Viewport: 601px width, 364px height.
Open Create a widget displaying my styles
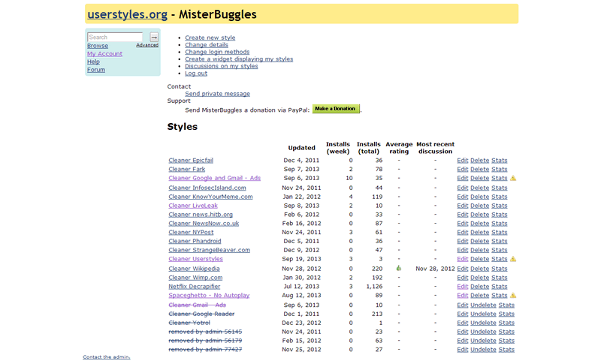tap(239, 59)
